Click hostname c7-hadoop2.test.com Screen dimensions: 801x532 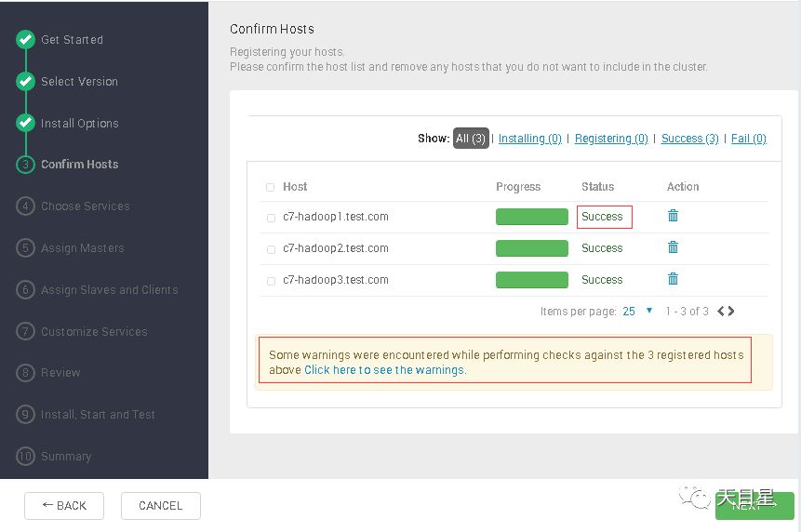(x=336, y=248)
